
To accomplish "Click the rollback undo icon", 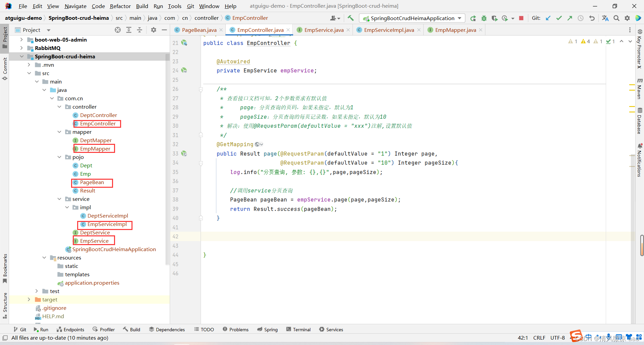I will (x=592, y=18).
